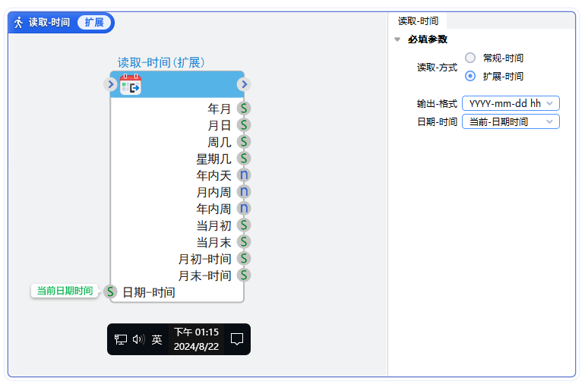Click the 当前日期时间 input label
Image resolution: width=588 pixels, height=384 pixels.
point(65,291)
